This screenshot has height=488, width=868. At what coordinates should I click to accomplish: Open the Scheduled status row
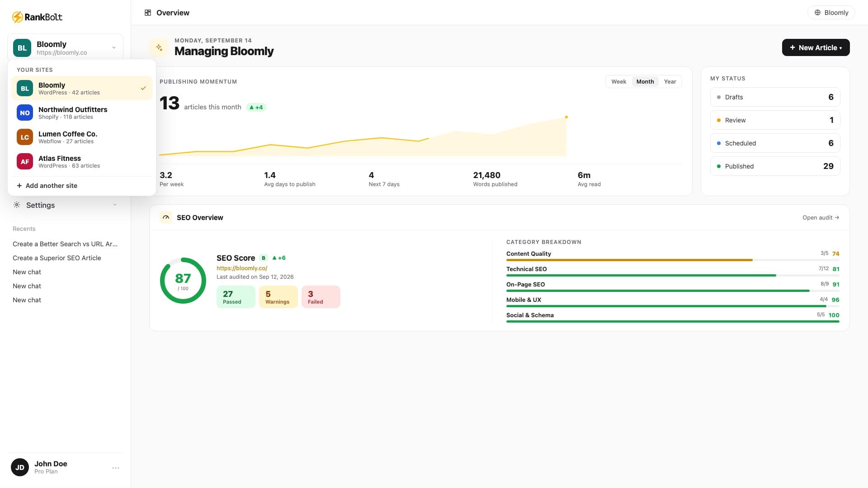[775, 143]
